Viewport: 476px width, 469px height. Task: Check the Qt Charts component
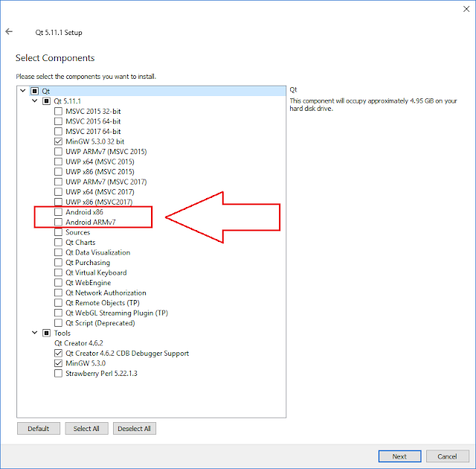[x=58, y=242]
